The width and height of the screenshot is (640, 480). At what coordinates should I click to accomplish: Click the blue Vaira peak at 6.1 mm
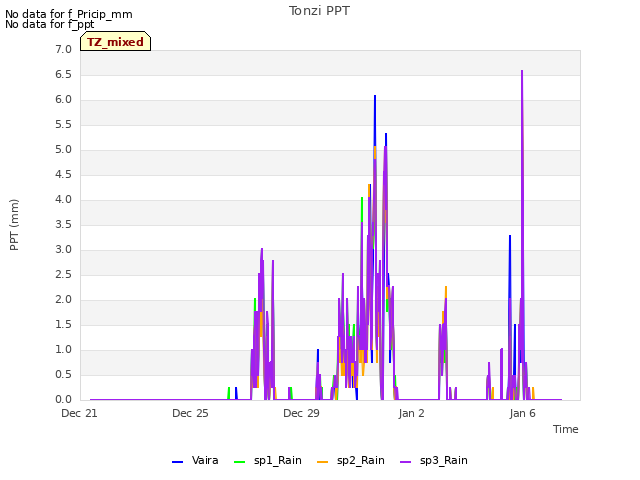click(x=375, y=97)
